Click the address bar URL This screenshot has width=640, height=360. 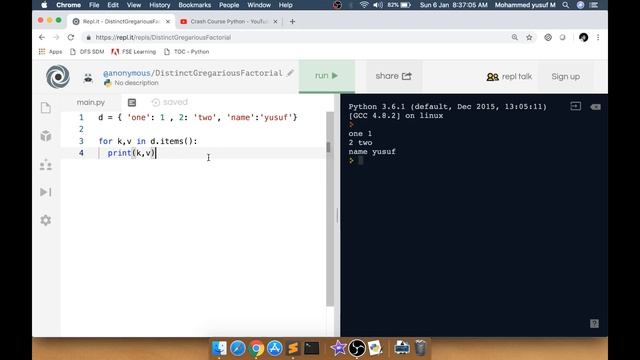pos(163,38)
